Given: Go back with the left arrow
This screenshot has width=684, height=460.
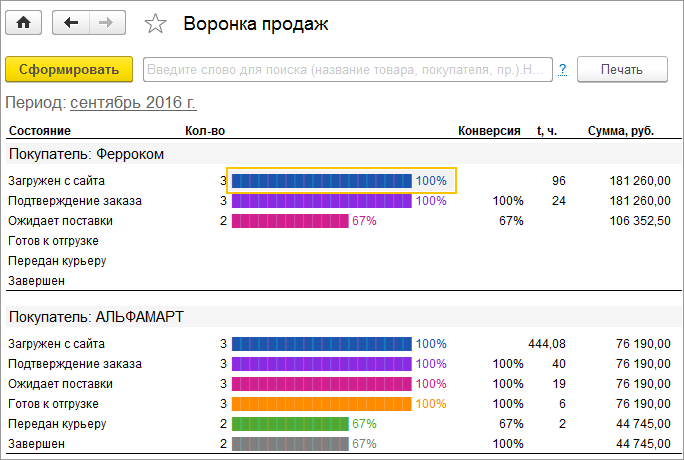Looking at the screenshot, I should pos(70,23).
